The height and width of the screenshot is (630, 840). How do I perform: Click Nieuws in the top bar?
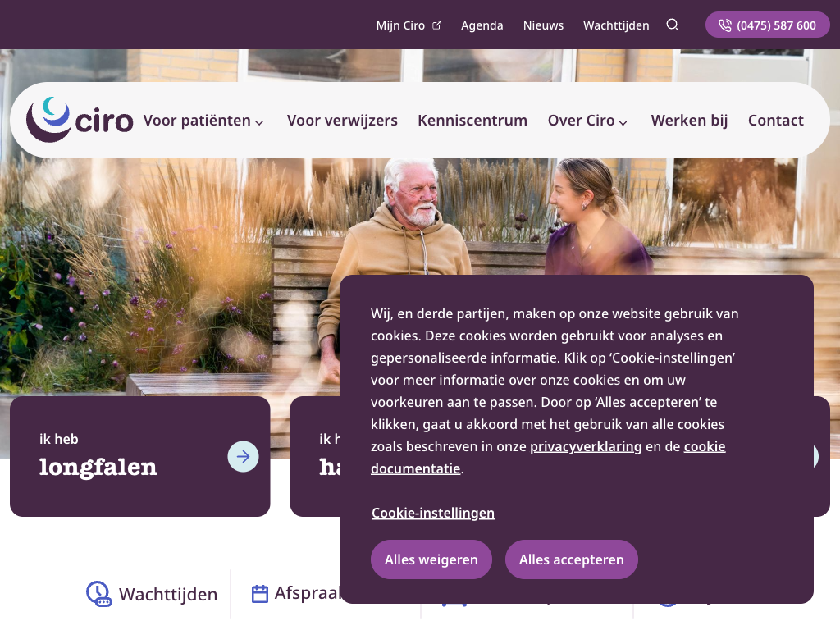[543, 25]
